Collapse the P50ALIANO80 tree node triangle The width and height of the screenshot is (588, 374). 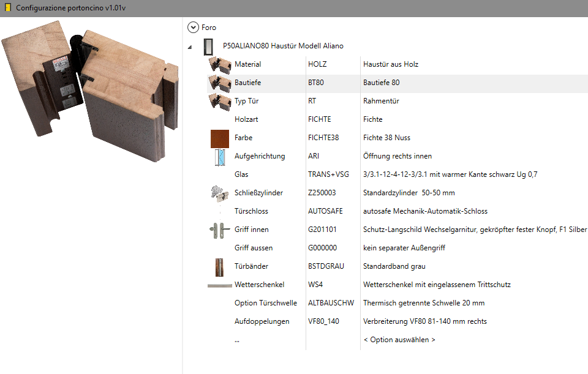189,47
